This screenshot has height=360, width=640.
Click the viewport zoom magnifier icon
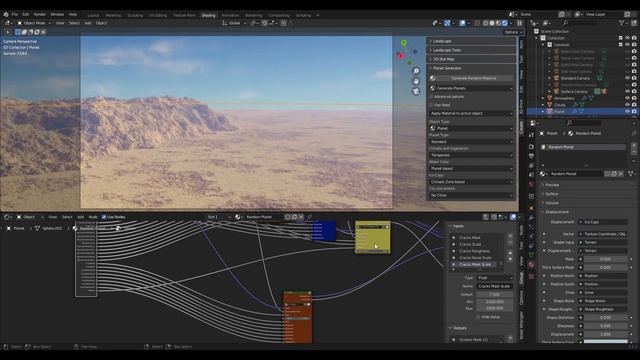[x=416, y=71]
